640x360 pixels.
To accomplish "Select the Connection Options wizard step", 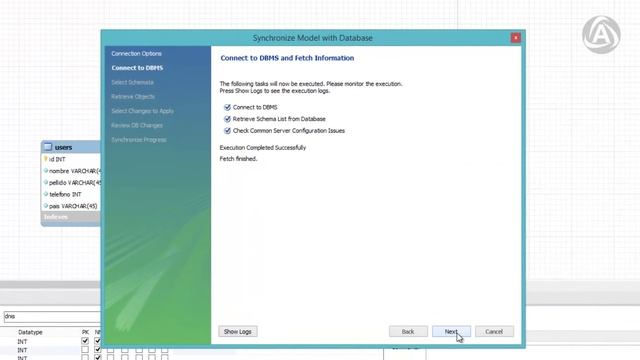I will 136,53.
